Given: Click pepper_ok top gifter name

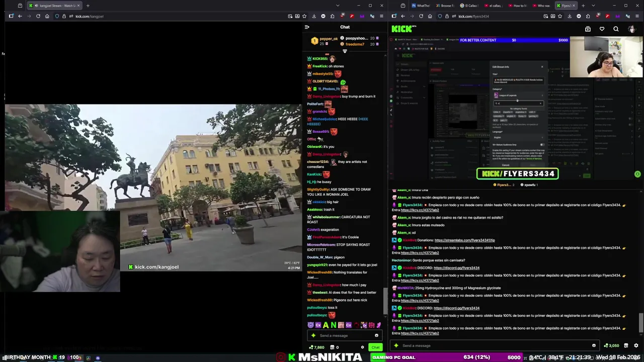Looking at the screenshot, I should [329, 38].
